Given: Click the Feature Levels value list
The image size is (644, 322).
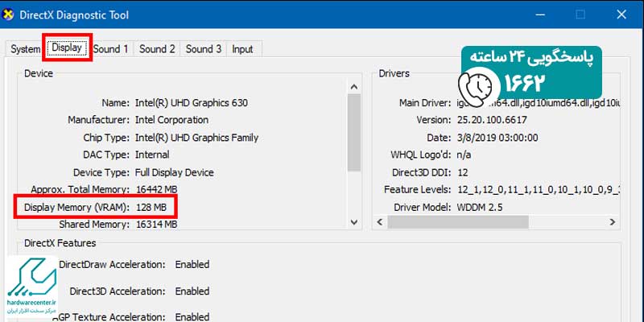Looking at the screenshot, I should [538, 190].
